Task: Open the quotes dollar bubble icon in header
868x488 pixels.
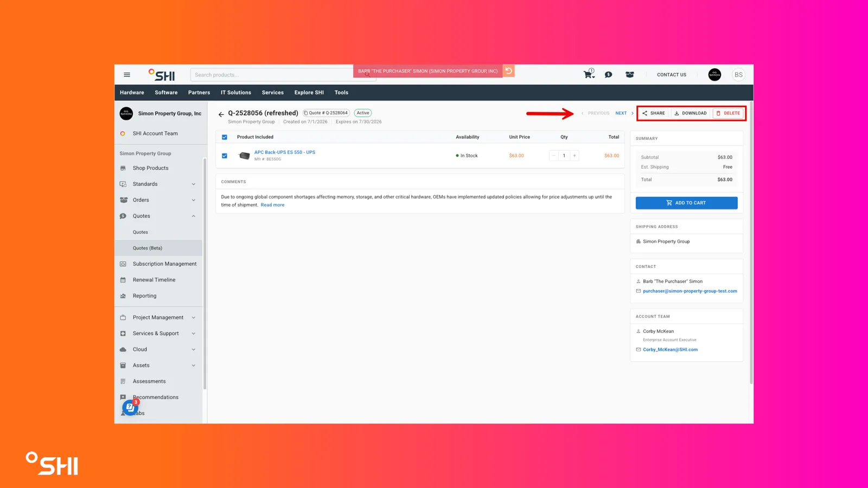Action: pos(609,75)
